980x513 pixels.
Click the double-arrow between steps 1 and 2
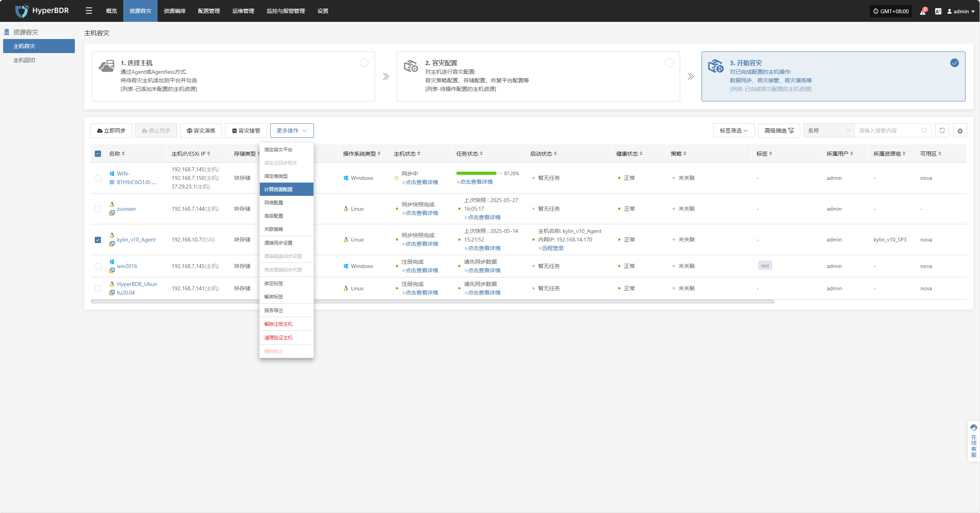(386, 76)
